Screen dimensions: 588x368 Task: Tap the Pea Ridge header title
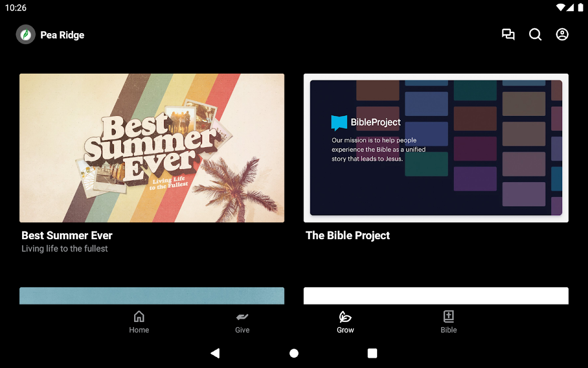[62, 35]
